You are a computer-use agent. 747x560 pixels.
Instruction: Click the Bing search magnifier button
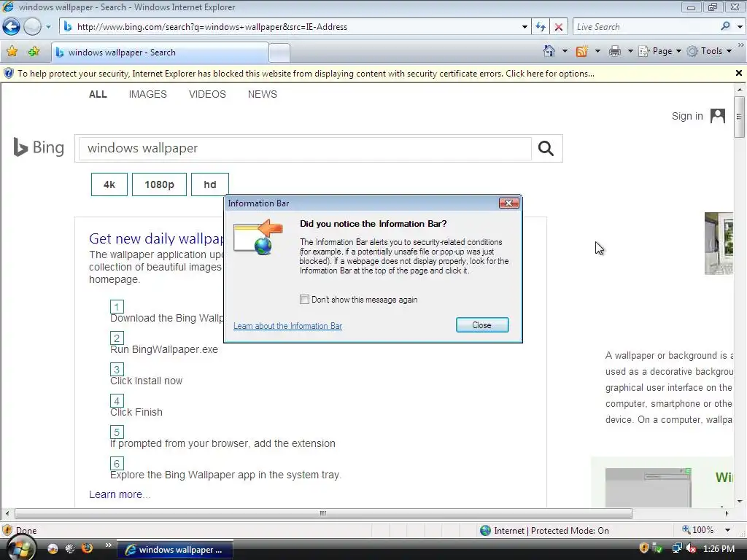(546, 149)
